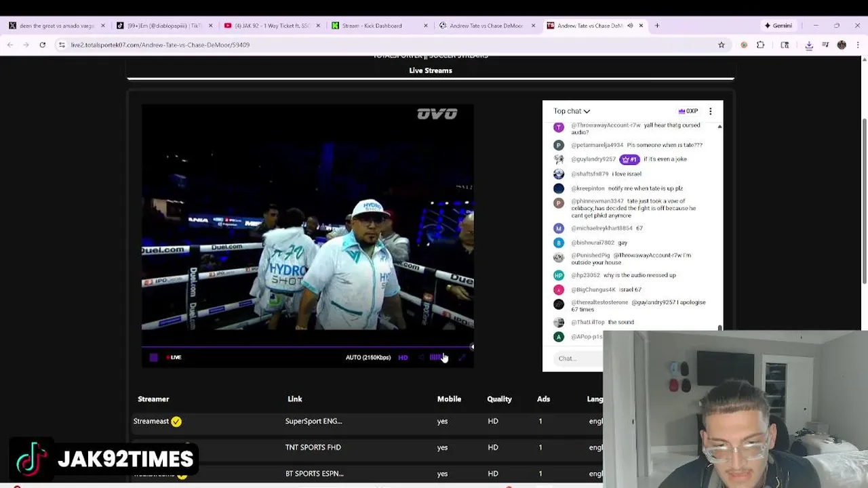Click the HD quality cell in TNT SPORTS row
Screen dimensions: 868x488
pos(493,447)
